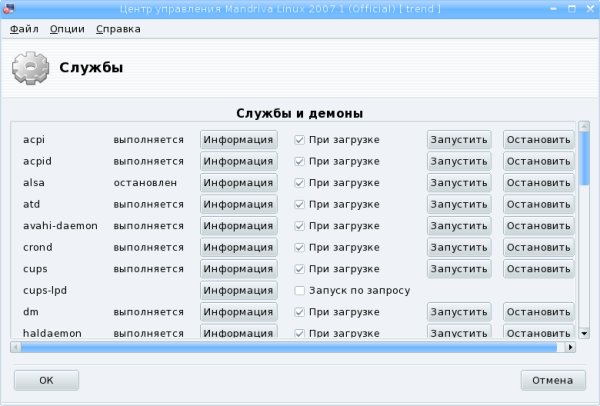600x406 pixels.
Task: Toggle При загрузке checkbox for avahi-daemon
Action: point(300,226)
